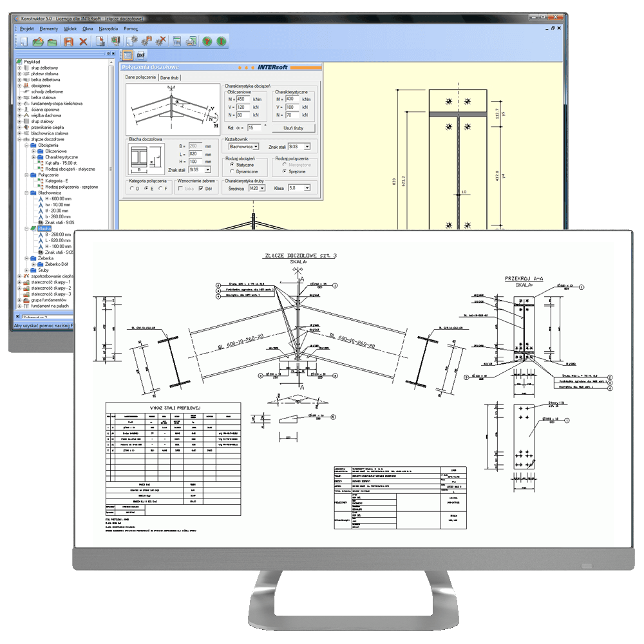644x644 pixels.
Task: Choose connection category F radio button
Action: click(x=160, y=189)
